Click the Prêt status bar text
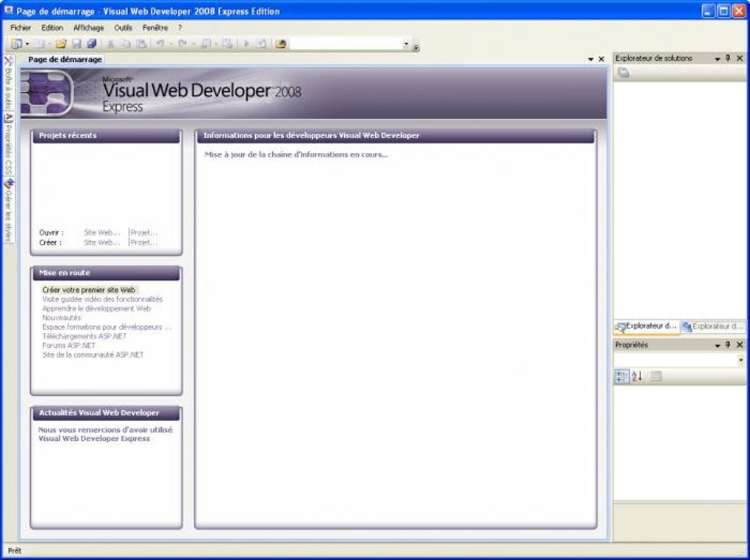 (15, 551)
